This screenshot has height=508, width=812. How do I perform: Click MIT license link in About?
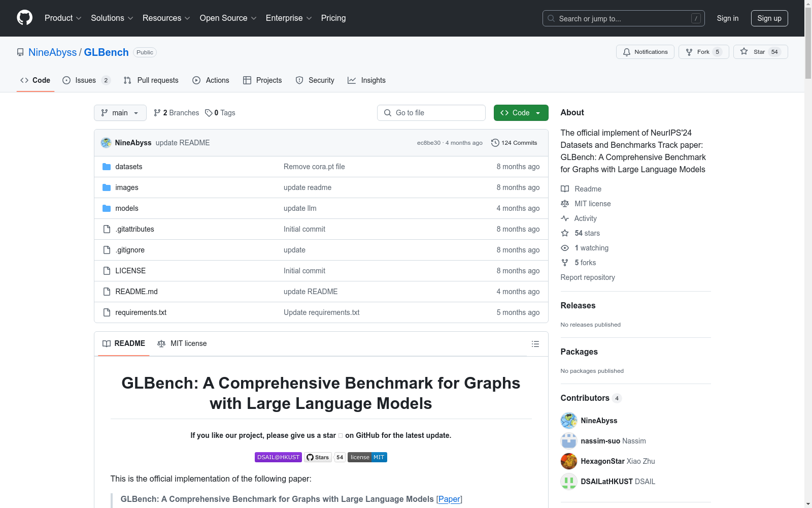point(586,204)
